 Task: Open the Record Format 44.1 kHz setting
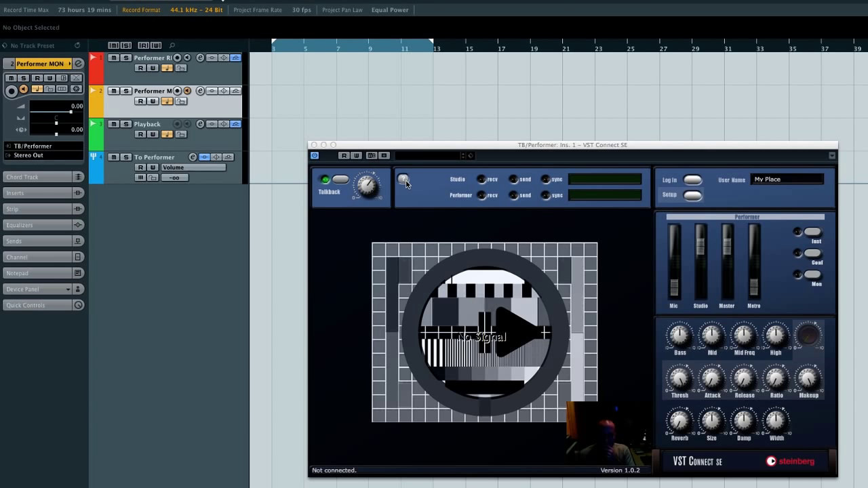coord(196,10)
